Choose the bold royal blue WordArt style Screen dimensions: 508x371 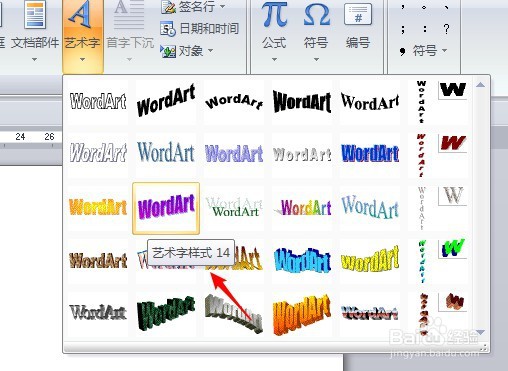(x=370, y=154)
